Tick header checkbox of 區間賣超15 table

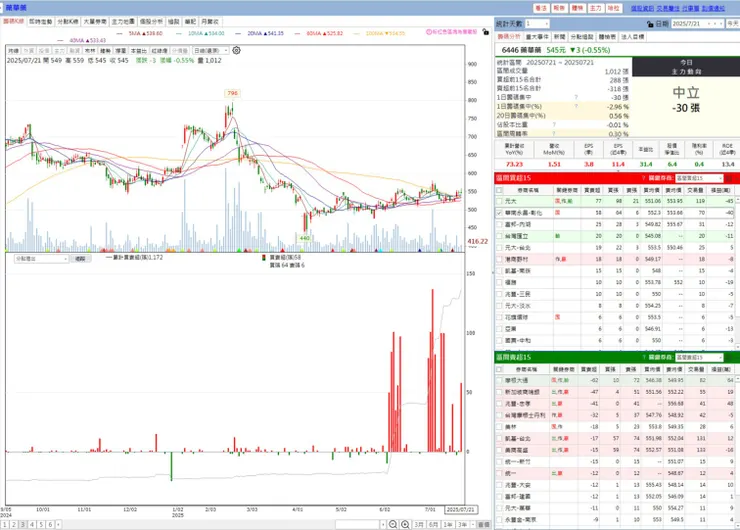(499, 369)
